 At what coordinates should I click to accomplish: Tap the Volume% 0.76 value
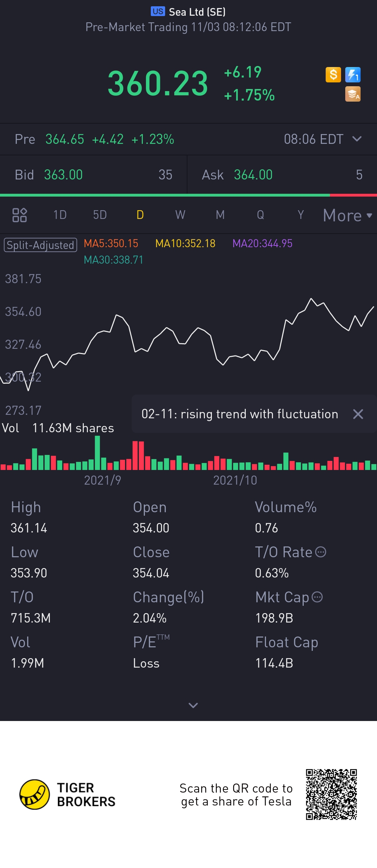[x=266, y=528]
